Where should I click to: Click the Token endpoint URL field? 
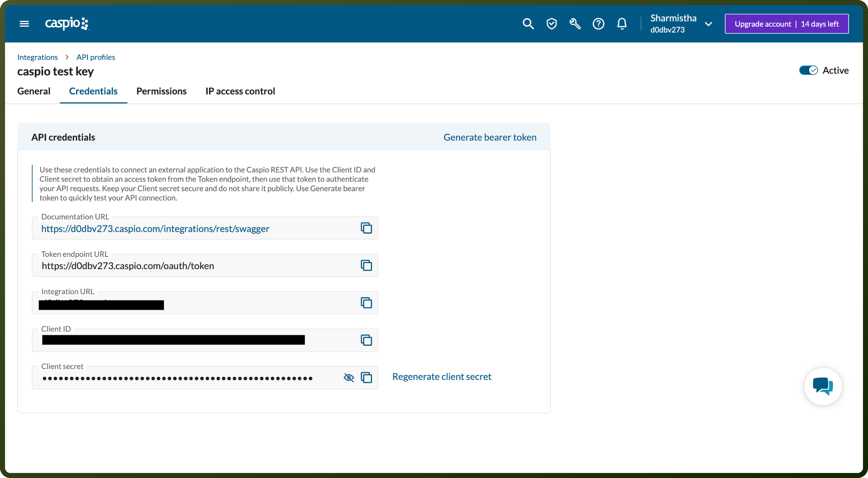pos(205,265)
